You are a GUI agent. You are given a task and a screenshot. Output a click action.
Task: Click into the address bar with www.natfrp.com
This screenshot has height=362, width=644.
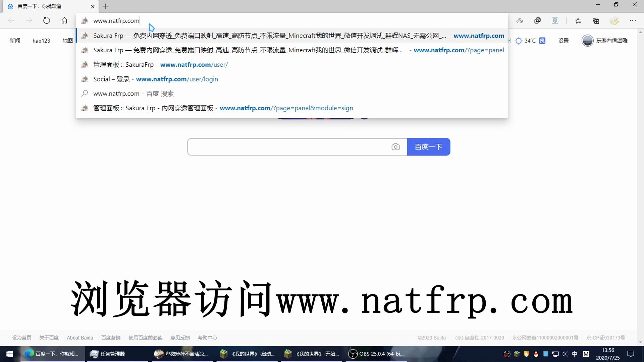(292, 21)
